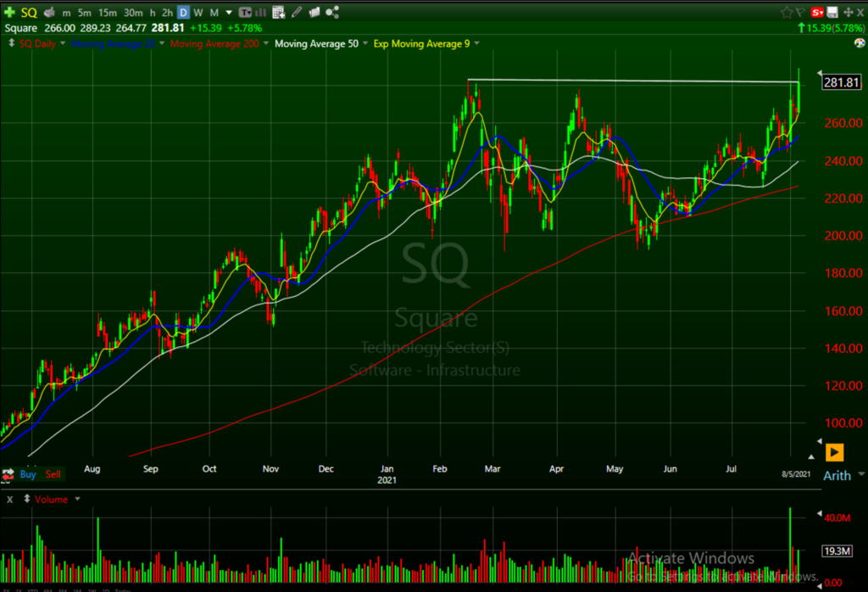Click the 40.0M volume axis label
Image resolution: width=868 pixels, height=592 pixels.
click(x=837, y=518)
